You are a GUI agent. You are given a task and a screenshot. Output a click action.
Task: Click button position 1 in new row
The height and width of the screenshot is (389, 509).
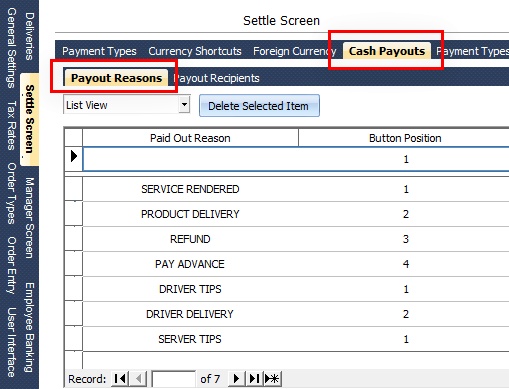coord(405,159)
